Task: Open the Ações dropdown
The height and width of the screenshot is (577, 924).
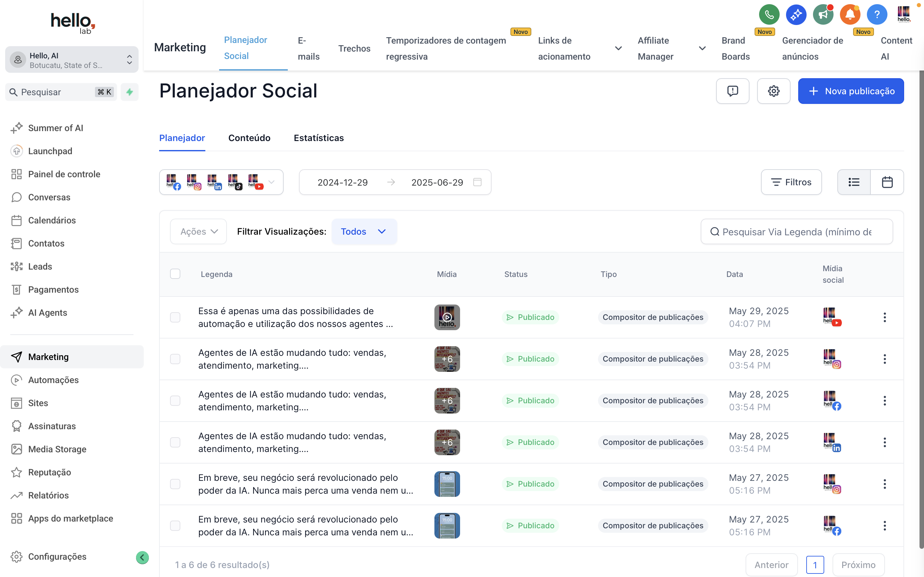Action: 199,231
